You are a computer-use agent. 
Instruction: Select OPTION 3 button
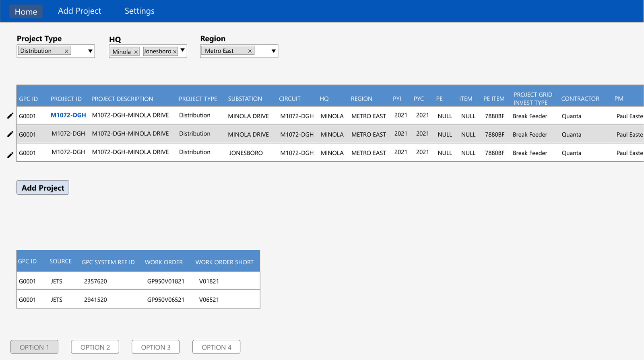pyautogui.click(x=156, y=347)
